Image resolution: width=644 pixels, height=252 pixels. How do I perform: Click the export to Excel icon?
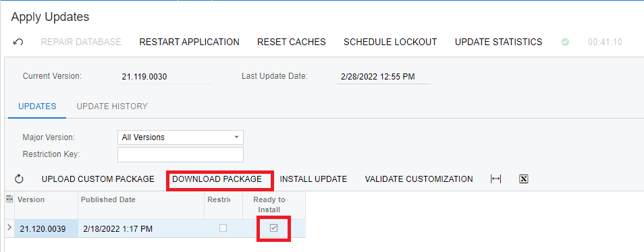point(523,179)
